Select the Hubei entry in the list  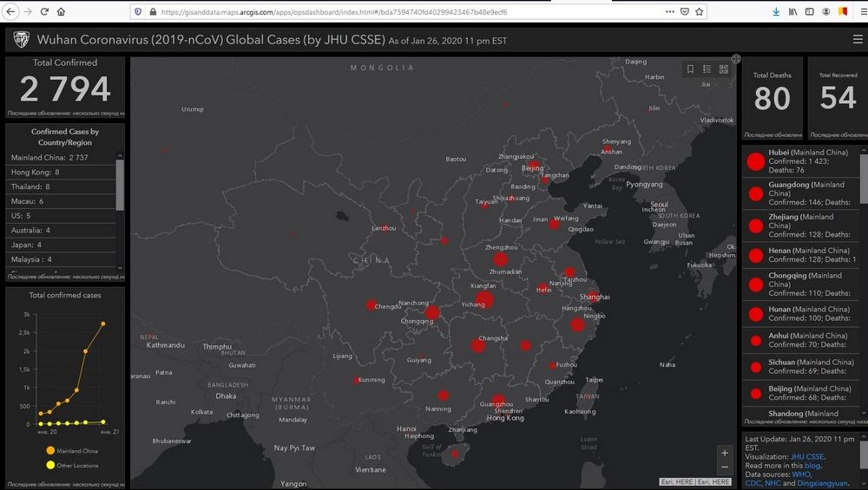point(799,161)
